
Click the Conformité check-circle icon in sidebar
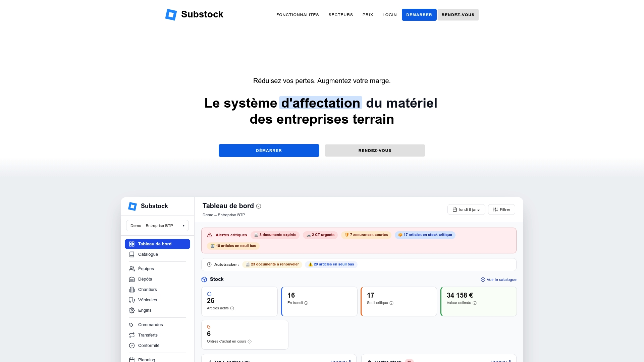pyautogui.click(x=132, y=346)
